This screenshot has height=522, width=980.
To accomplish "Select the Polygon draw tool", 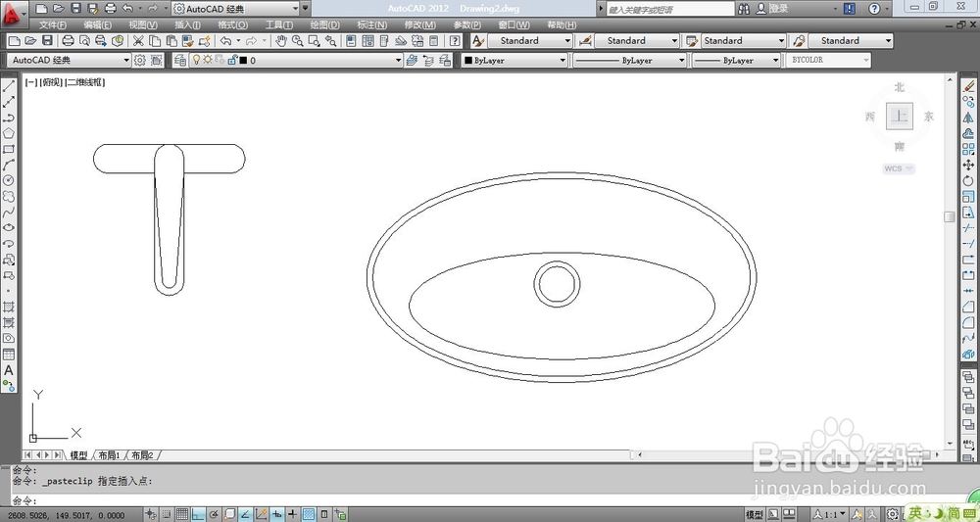I will (9, 133).
